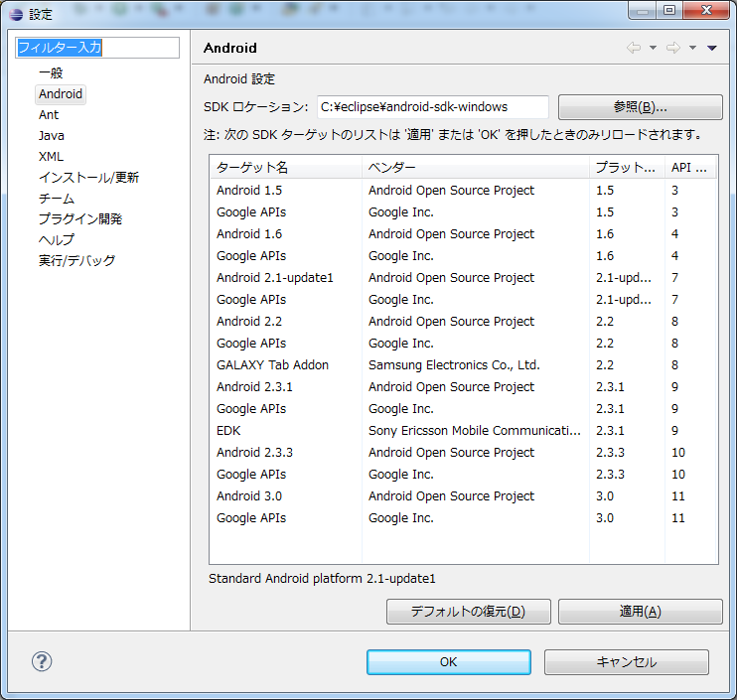
Task: Open back history dropdown arrow
Action: 653,48
